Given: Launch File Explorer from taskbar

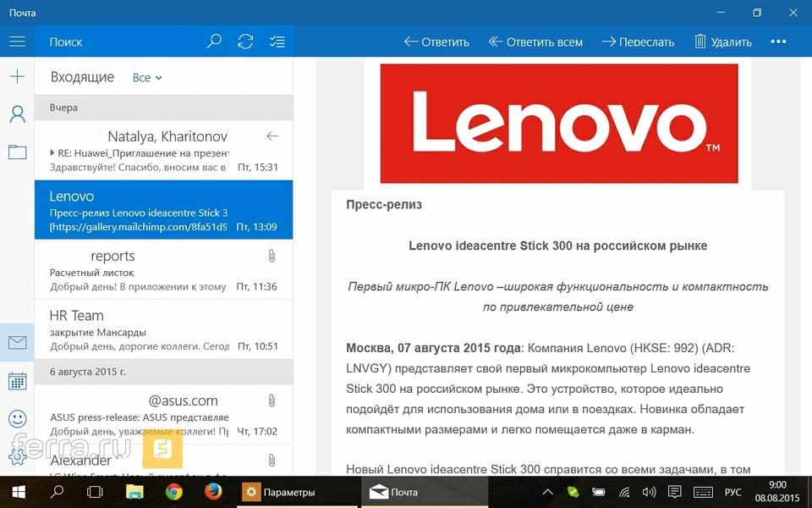Looking at the screenshot, I should (134, 491).
